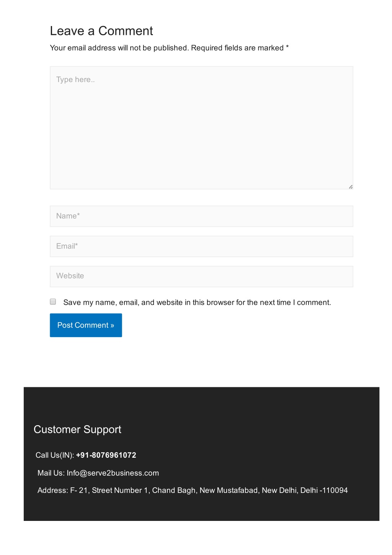Click the comment text area 'Type here..'

[x=201, y=128]
